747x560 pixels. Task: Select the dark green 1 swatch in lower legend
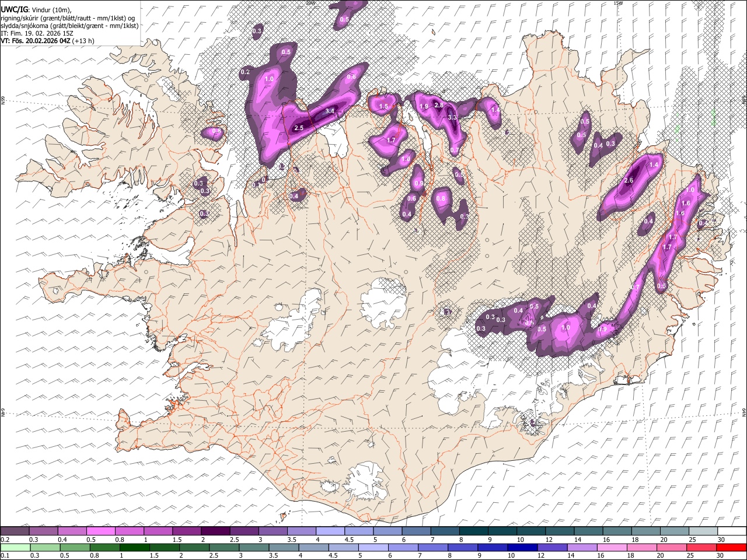click(135, 547)
